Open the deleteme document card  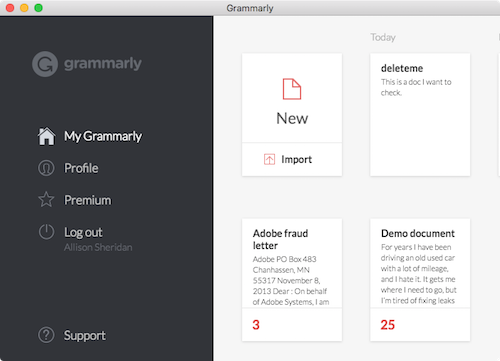420,115
